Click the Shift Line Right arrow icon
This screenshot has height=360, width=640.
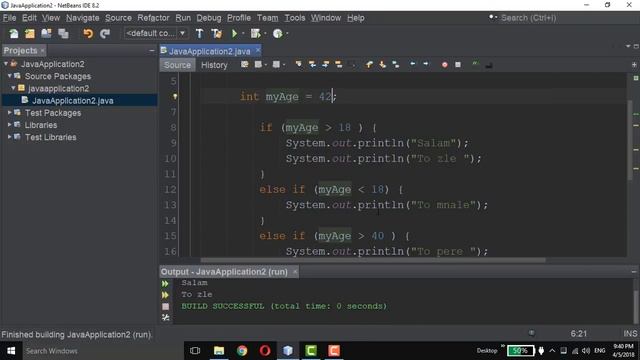click(x=426, y=64)
